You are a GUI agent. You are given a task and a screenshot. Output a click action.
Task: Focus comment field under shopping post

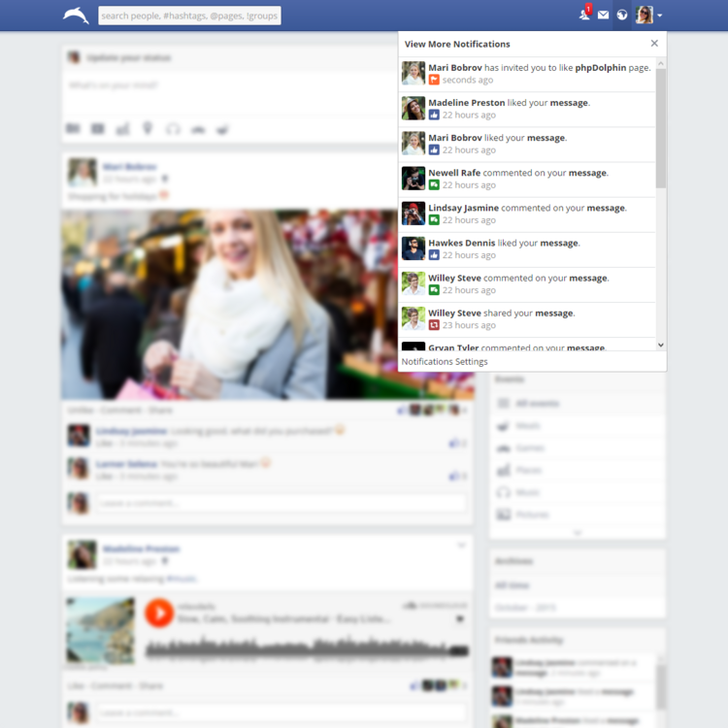pyautogui.click(x=281, y=503)
